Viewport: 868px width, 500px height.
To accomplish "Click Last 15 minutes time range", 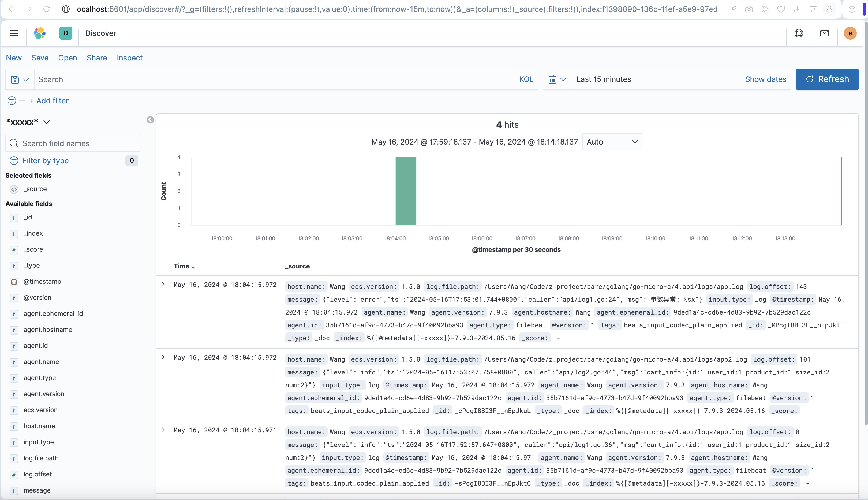I will (x=603, y=79).
